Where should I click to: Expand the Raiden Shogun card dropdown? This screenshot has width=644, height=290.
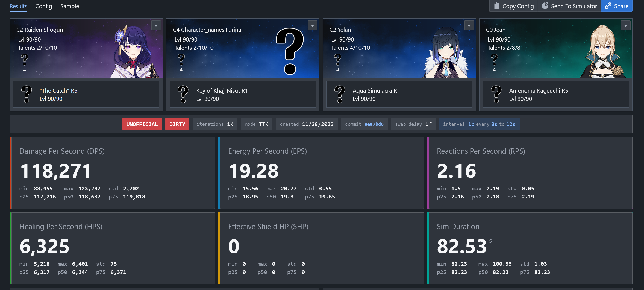[x=156, y=26]
